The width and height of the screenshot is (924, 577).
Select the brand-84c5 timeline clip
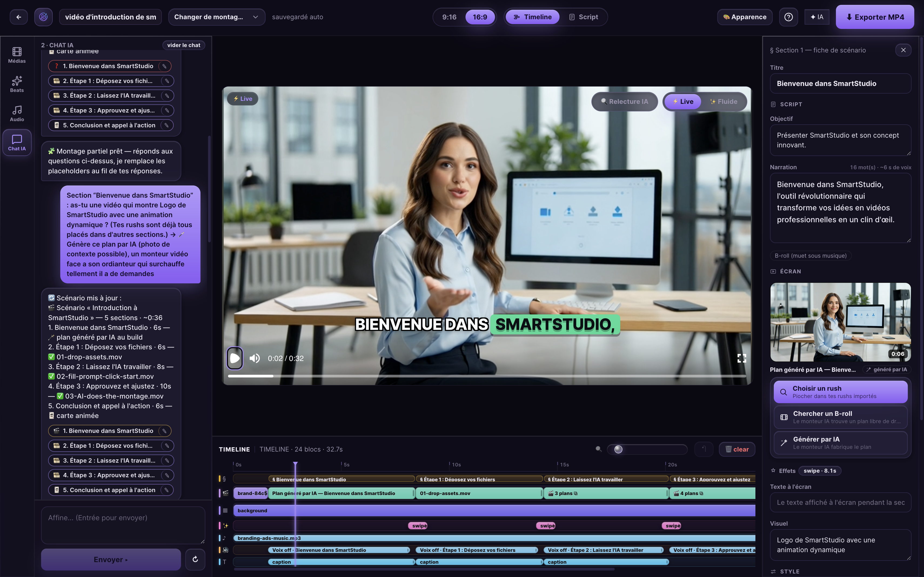point(250,493)
